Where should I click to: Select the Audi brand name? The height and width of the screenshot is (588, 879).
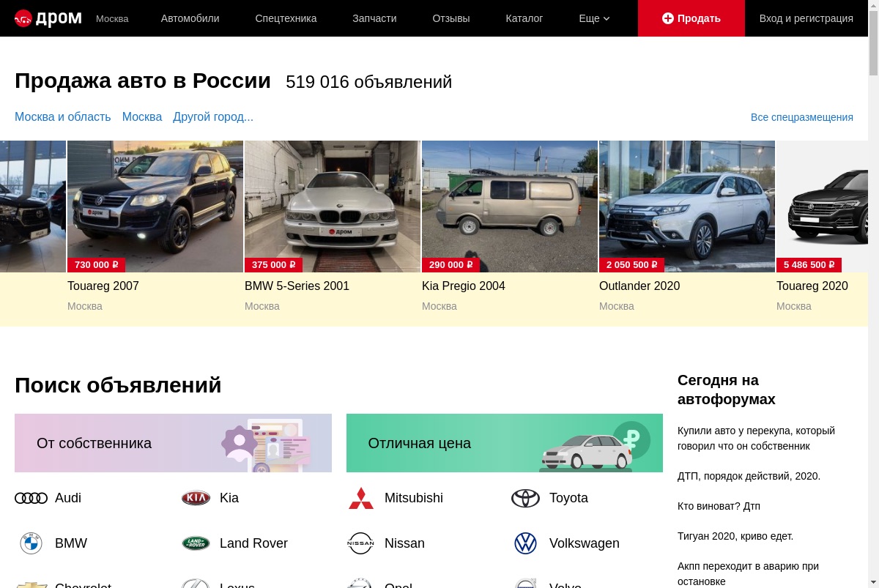pos(68,498)
